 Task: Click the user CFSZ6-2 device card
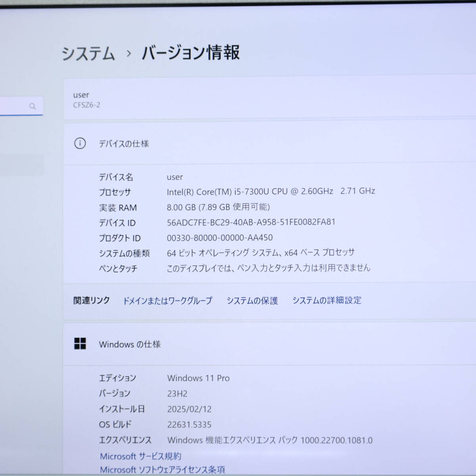(270, 99)
